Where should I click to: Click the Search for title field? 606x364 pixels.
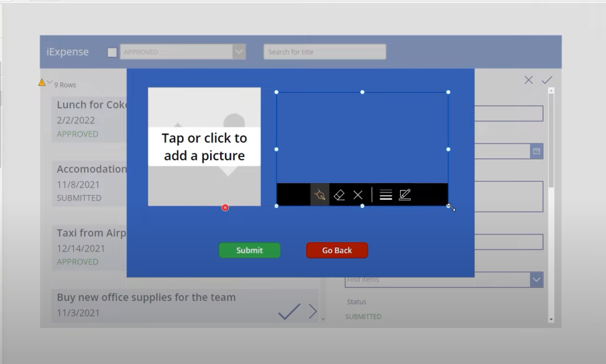point(325,52)
